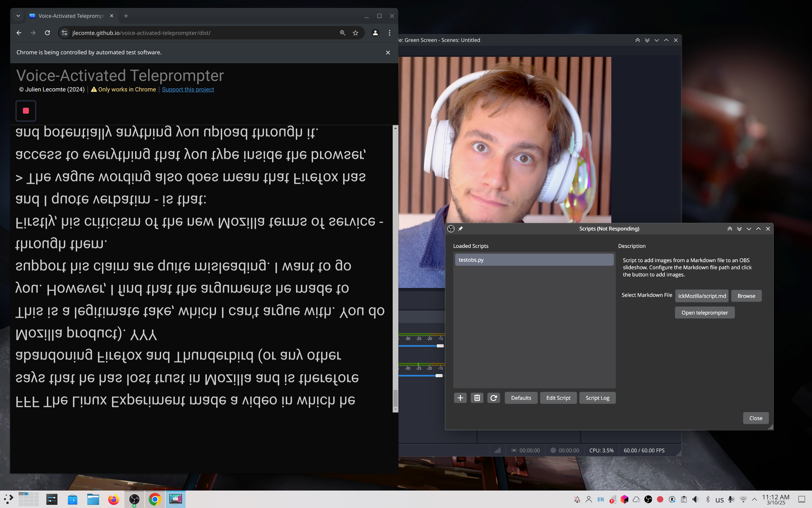The height and width of the screenshot is (508, 812).
Task: Click the OBS logo in Scripts titlebar
Action: click(451, 229)
